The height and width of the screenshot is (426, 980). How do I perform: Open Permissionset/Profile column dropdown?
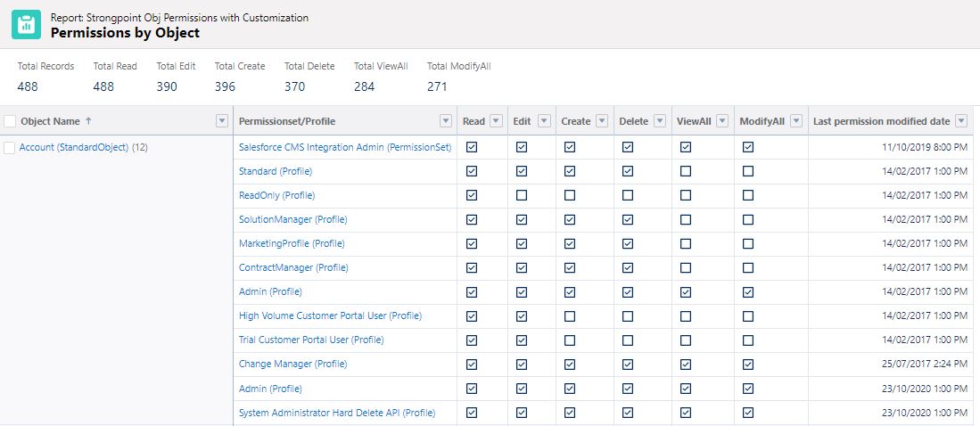click(x=446, y=121)
